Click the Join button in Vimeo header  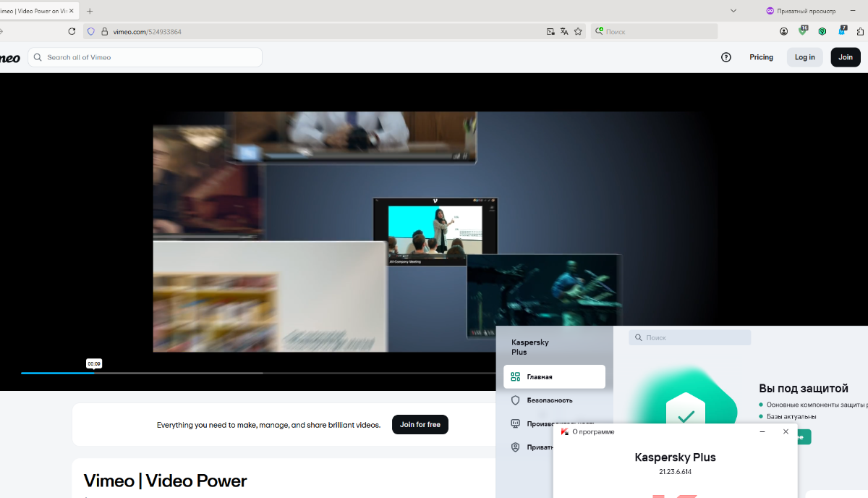846,57
